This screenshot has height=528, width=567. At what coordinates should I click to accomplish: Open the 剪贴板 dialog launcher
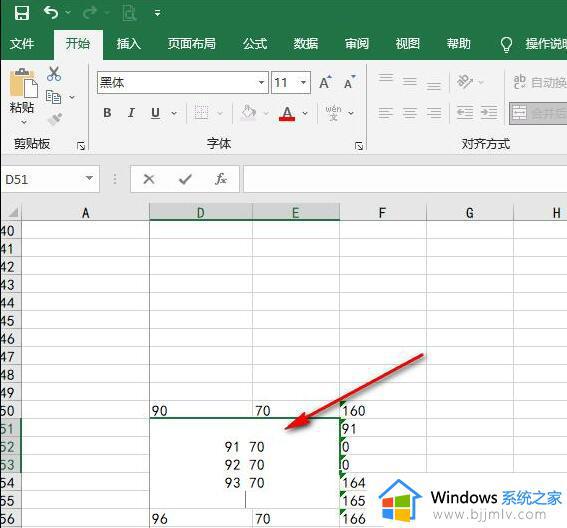[x=81, y=146]
